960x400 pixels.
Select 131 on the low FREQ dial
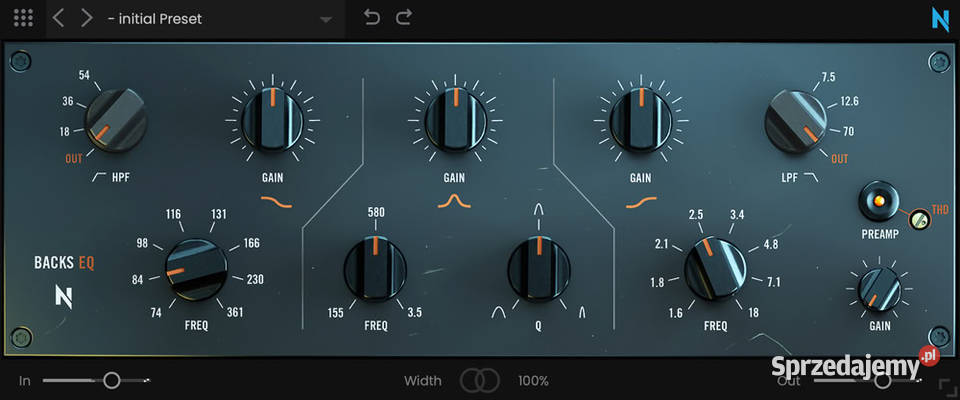pos(218,214)
